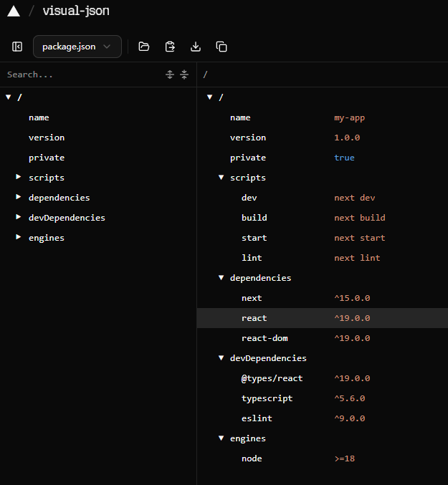
Task: Toggle the sidebar panel icon
Action: click(17, 47)
